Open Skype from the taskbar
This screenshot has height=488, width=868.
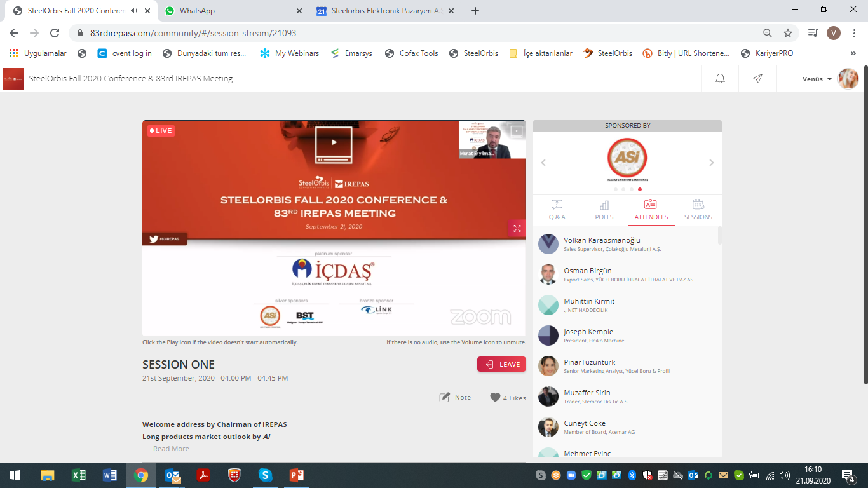click(266, 475)
